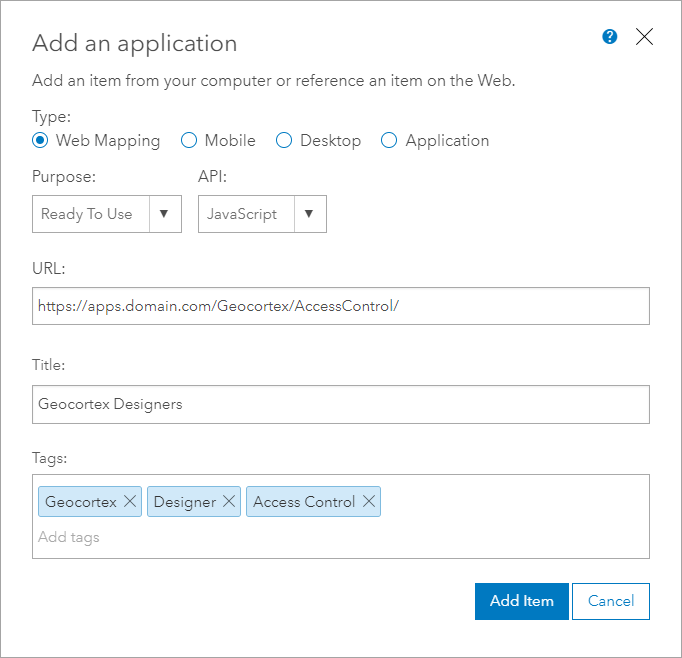Click the Add tags field
This screenshot has width=682, height=658.
tap(69, 538)
